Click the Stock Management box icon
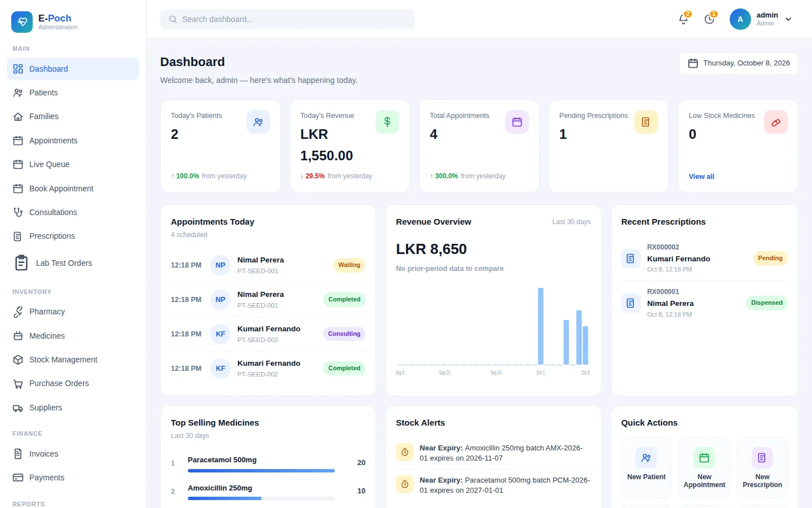Screen dimensions: 812x508 [18, 360]
